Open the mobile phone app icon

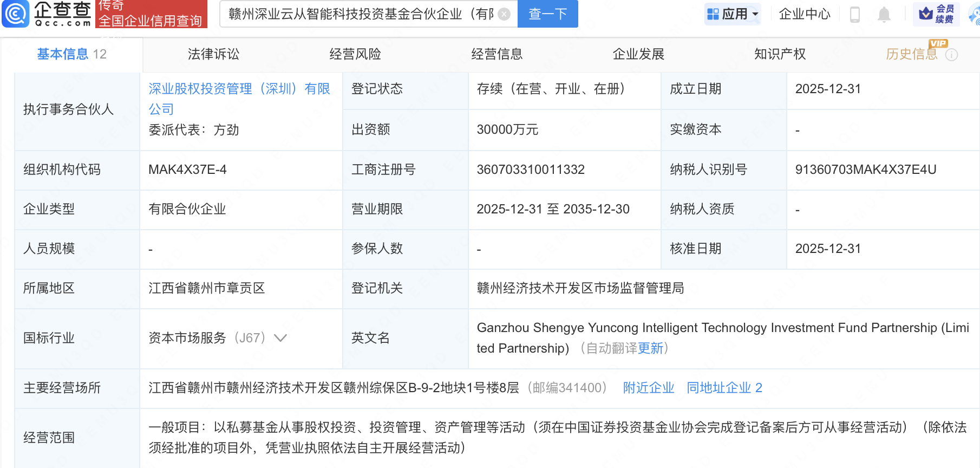pyautogui.click(x=855, y=14)
